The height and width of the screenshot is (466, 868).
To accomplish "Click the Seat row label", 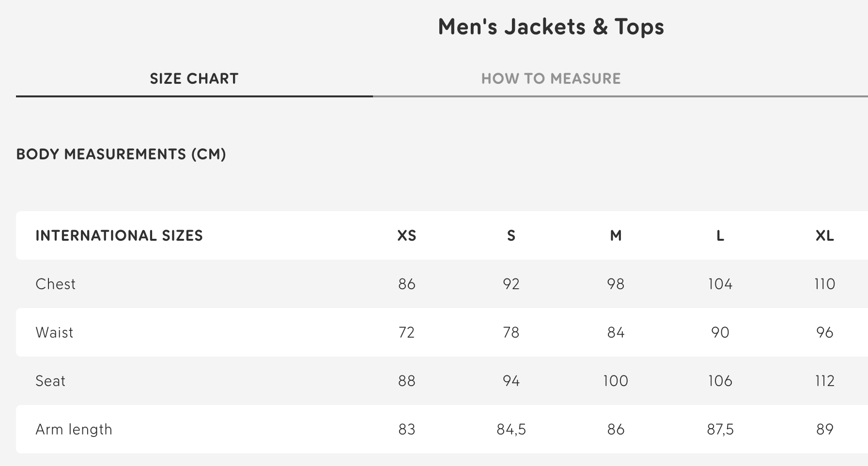I will tap(51, 381).
